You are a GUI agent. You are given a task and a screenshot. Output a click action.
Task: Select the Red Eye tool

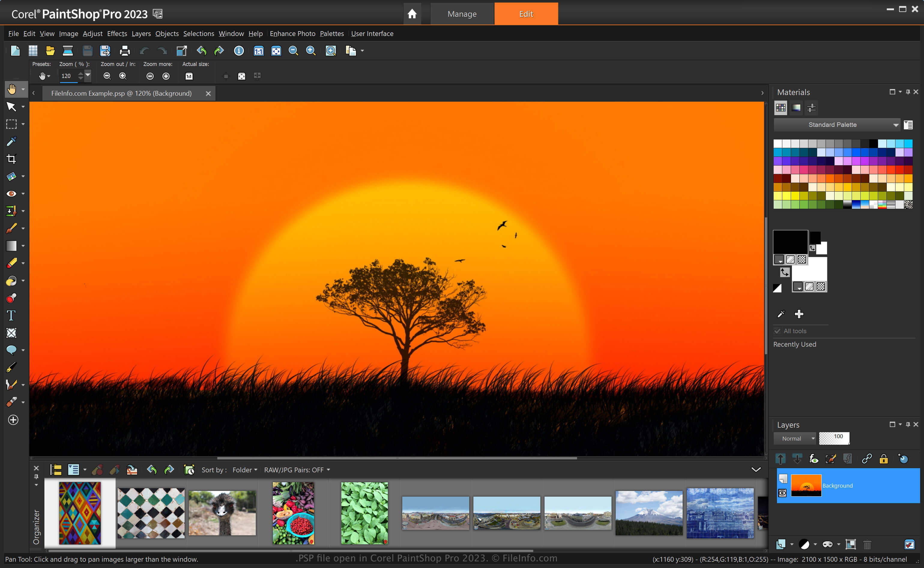click(11, 194)
